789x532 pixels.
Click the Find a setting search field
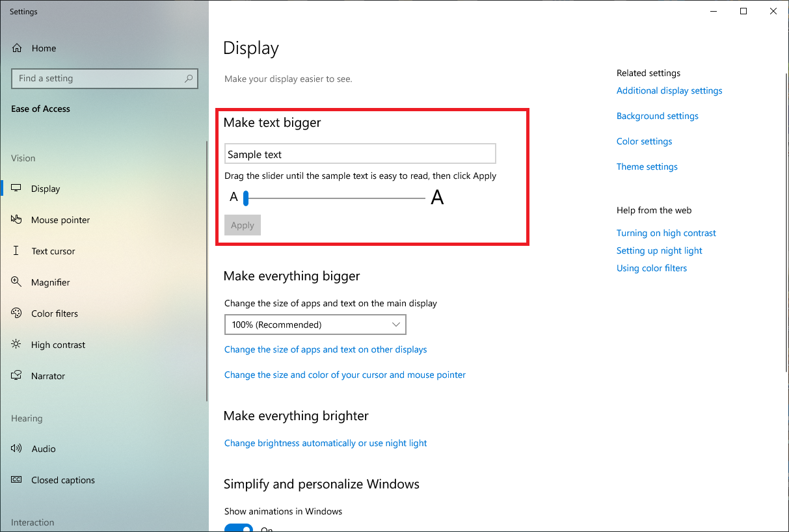click(104, 79)
